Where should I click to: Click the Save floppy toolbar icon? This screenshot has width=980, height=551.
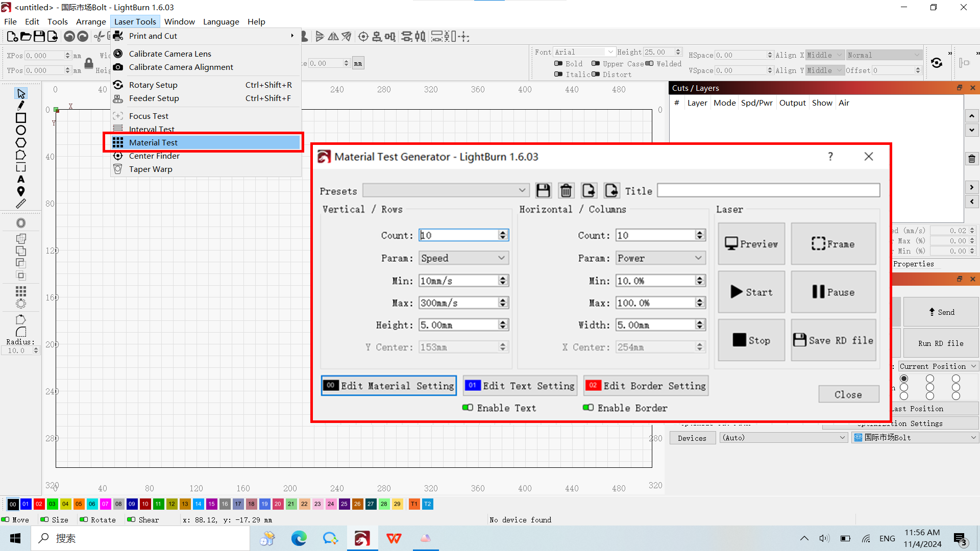[39, 36]
